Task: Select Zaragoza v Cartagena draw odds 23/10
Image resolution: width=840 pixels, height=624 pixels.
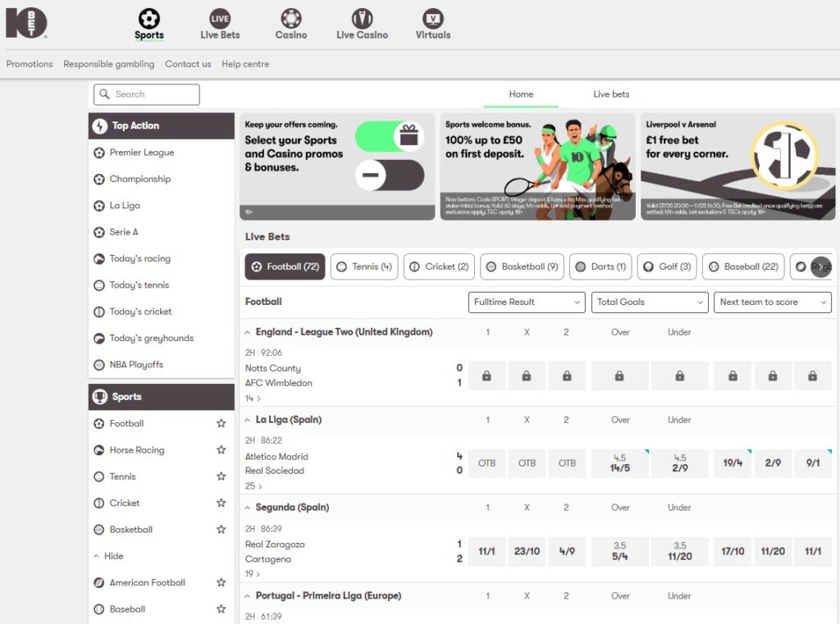Action: tap(527, 551)
